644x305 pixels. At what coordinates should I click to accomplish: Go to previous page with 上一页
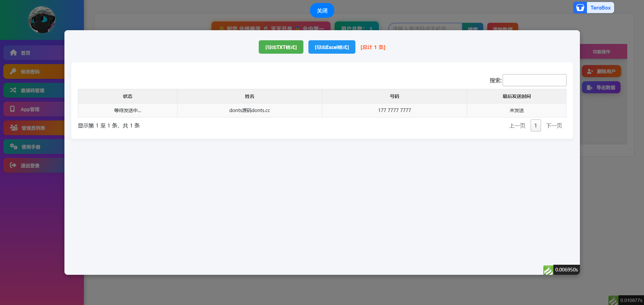tap(517, 126)
